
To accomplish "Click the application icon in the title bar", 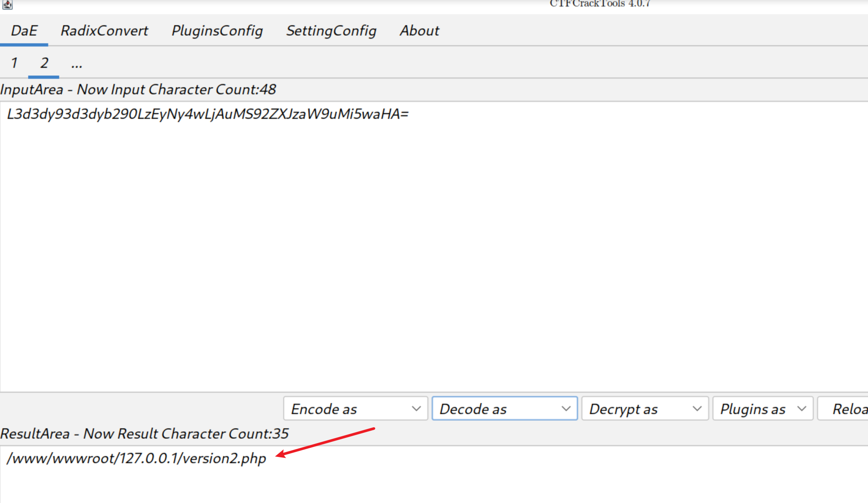I will [x=7, y=4].
